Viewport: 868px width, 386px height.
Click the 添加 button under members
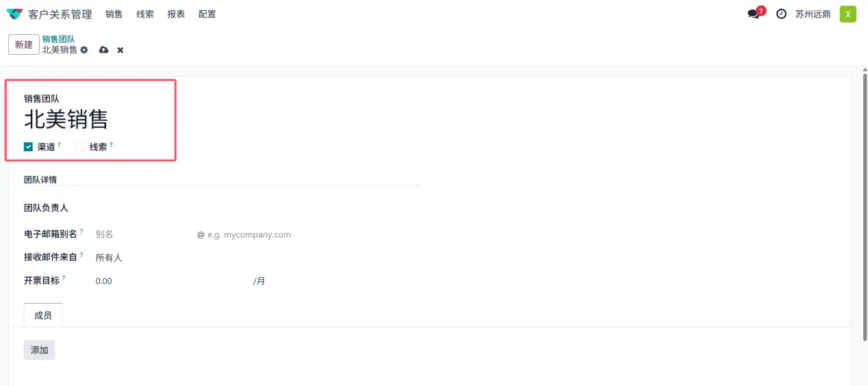coord(40,350)
